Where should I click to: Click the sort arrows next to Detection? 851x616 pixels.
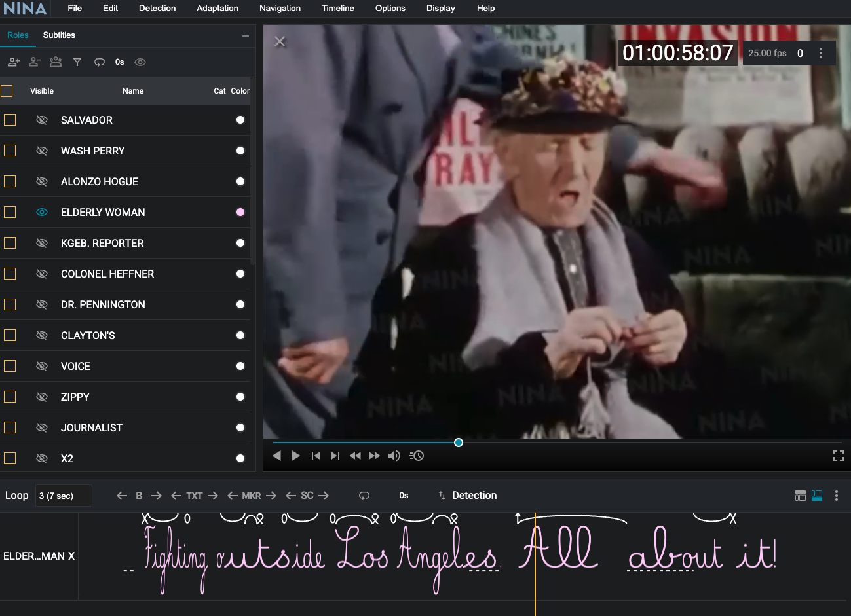point(442,496)
